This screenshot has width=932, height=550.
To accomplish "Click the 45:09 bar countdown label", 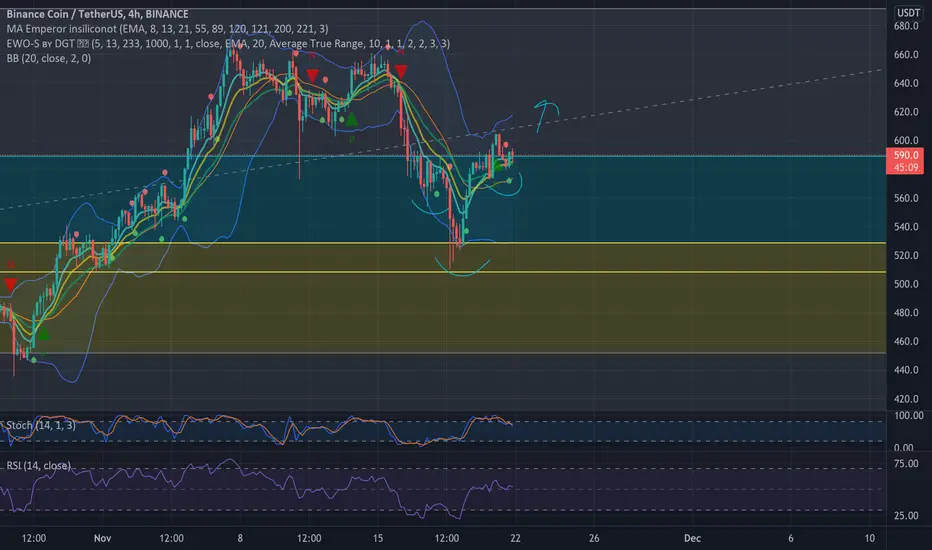I will [x=905, y=167].
